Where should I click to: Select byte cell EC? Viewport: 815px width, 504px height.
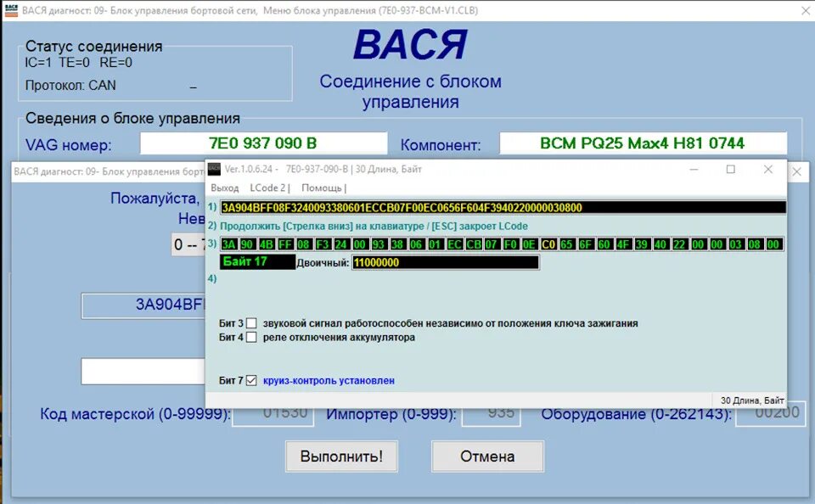pos(454,244)
